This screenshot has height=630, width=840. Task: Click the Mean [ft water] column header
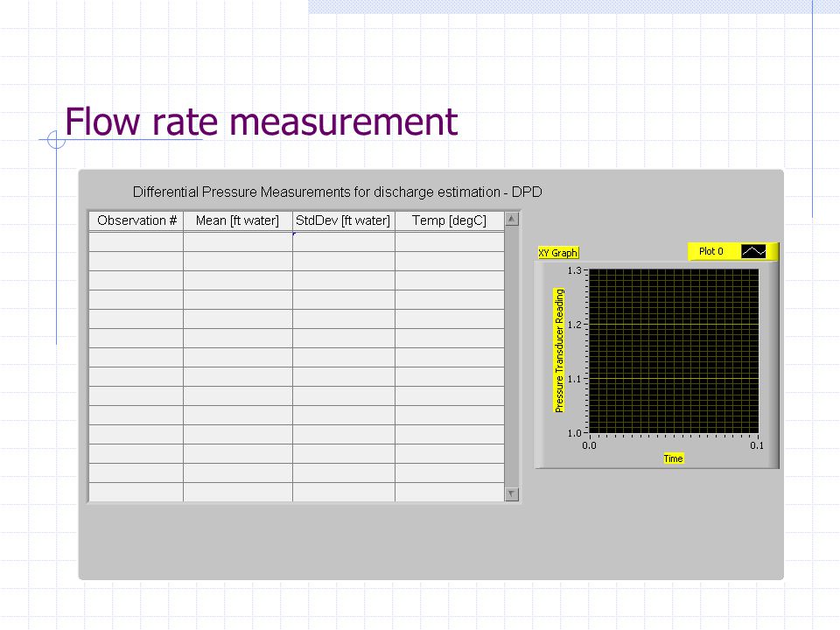pyautogui.click(x=238, y=220)
